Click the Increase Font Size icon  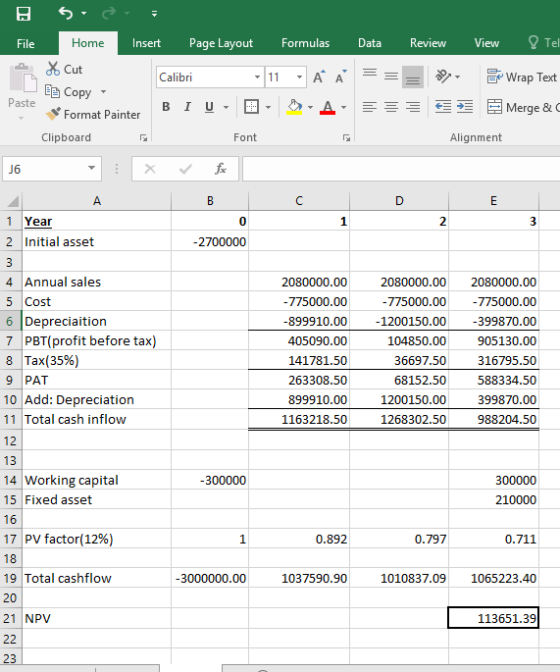(x=319, y=77)
